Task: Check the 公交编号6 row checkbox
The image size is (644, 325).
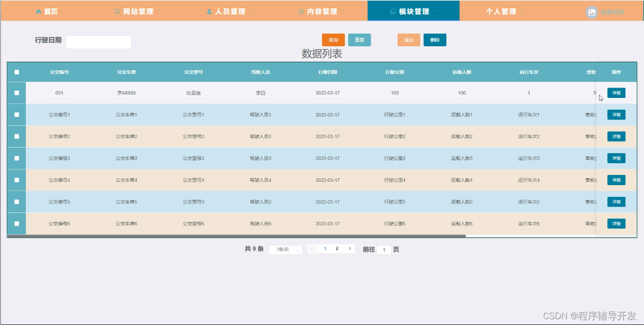Action: point(17,223)
